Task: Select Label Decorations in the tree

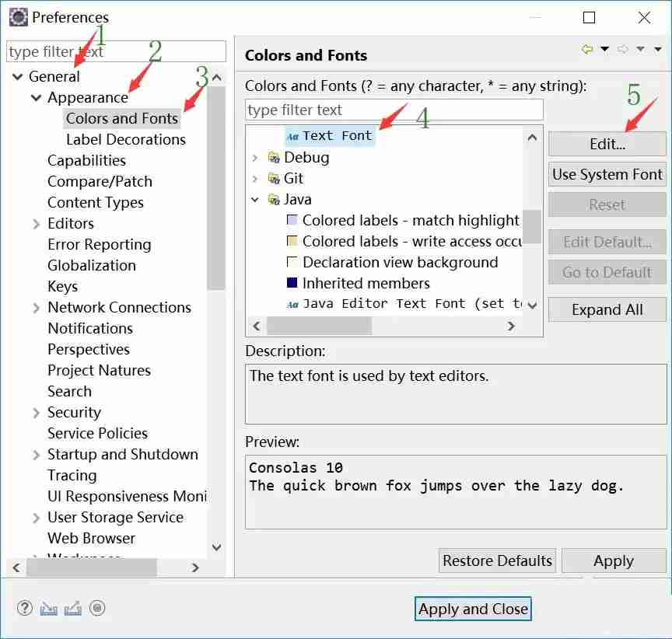Action: click(126, 140)
